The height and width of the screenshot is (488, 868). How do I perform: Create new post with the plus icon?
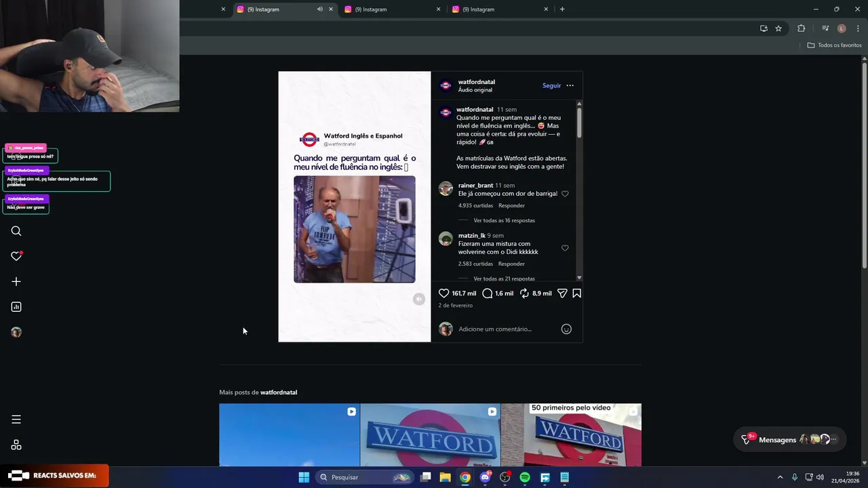pyautogui.click(x=16, y=281)
